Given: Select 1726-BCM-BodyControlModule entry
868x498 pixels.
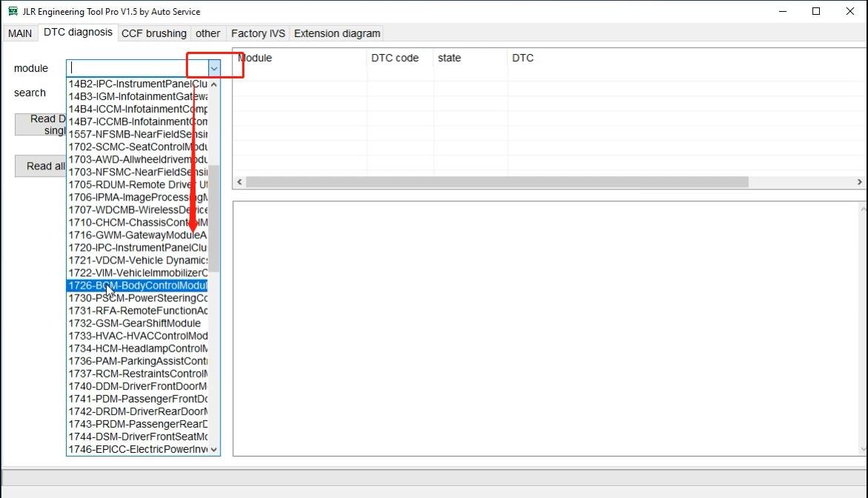Looking at the screenshot, I should coord(137,286).
